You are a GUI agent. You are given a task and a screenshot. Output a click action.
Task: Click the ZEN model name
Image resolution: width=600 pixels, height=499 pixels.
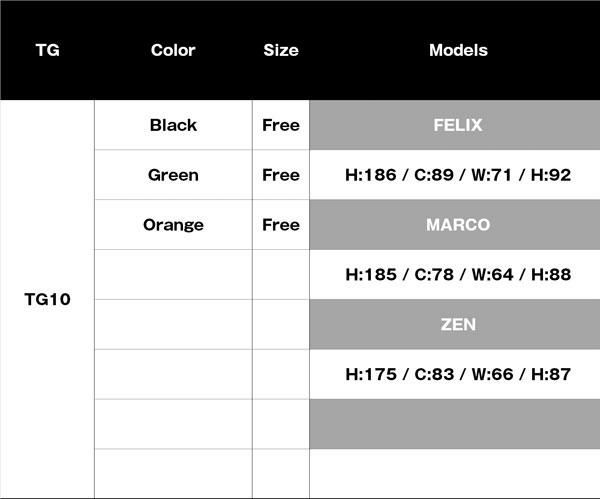pos(458,324)
